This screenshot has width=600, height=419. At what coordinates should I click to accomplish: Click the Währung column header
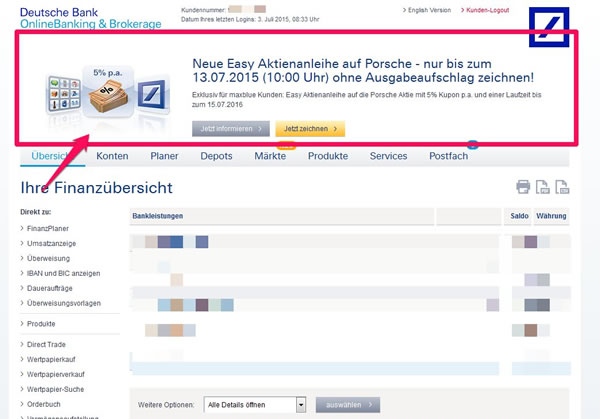coord(551,216)
